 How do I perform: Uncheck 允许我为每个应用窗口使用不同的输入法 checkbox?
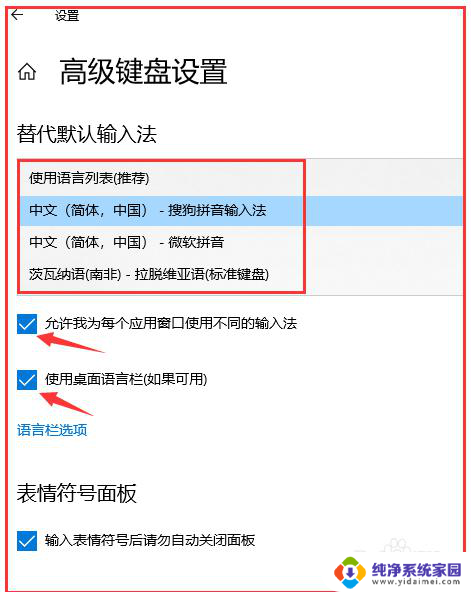coord(27,324)
